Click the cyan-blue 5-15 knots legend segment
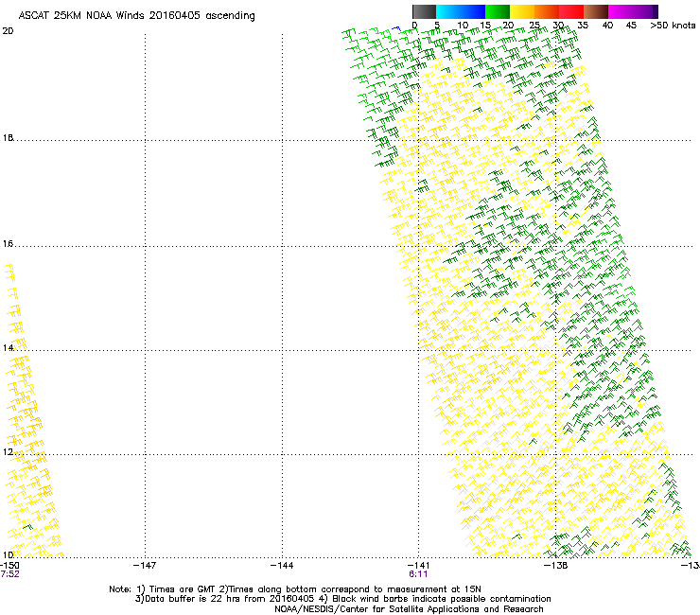The height and width of the screenshot is (615, 700). pos(461,11)
